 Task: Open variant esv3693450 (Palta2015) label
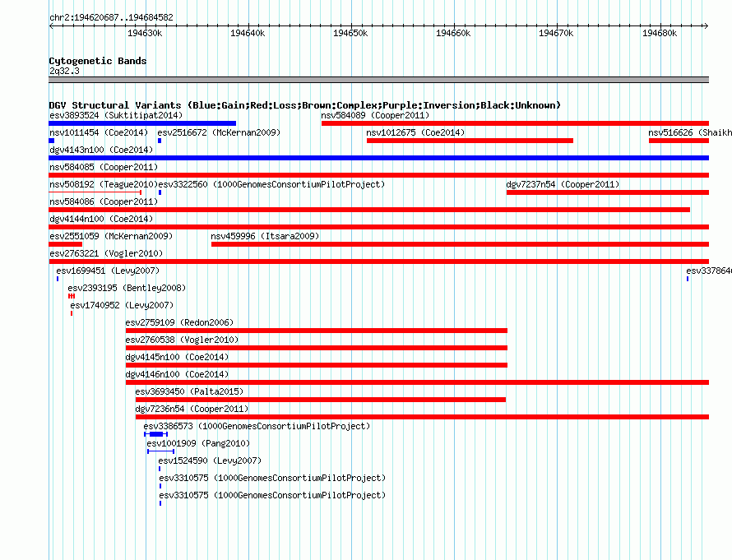(x=189, y=391)
